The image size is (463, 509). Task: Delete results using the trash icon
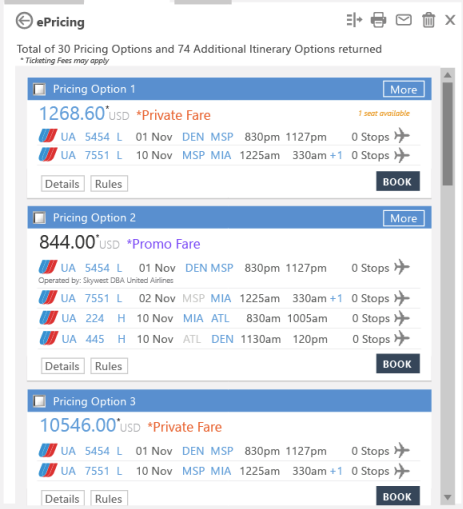pyautogui.click(x=428, y=20)
